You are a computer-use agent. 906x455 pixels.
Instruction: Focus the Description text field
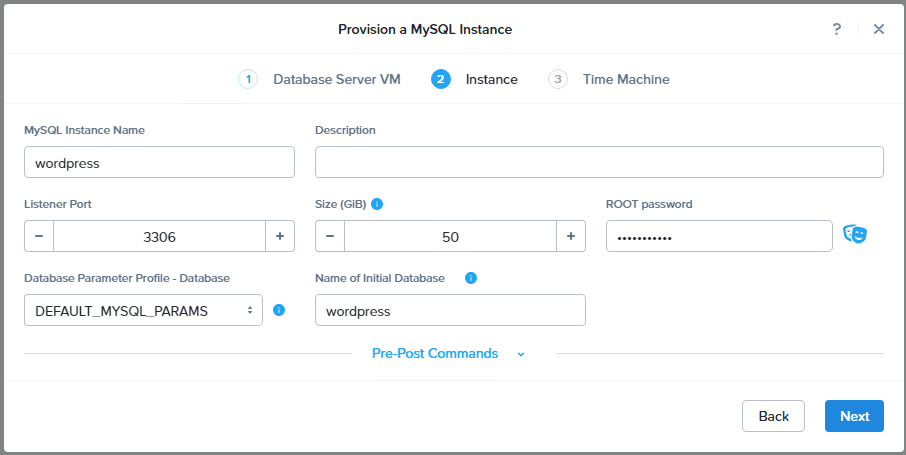599,162
